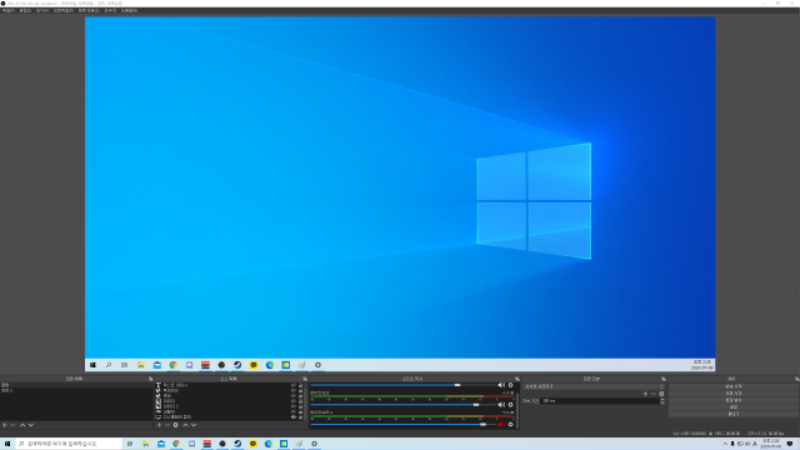
Task: Toggle visibility eye of the text source row
Action: [293, 385]
